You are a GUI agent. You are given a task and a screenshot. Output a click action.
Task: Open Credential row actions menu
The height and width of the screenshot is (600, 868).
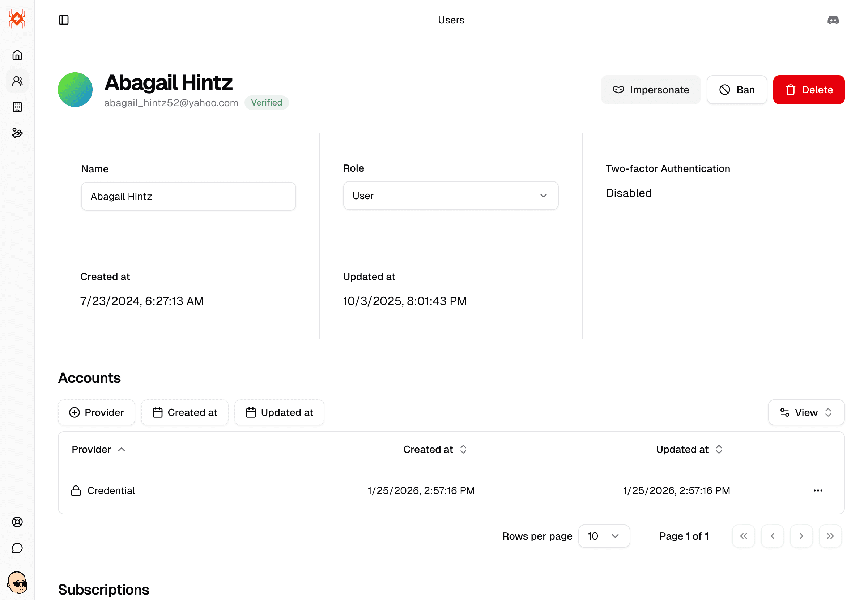tap(818, 490)
